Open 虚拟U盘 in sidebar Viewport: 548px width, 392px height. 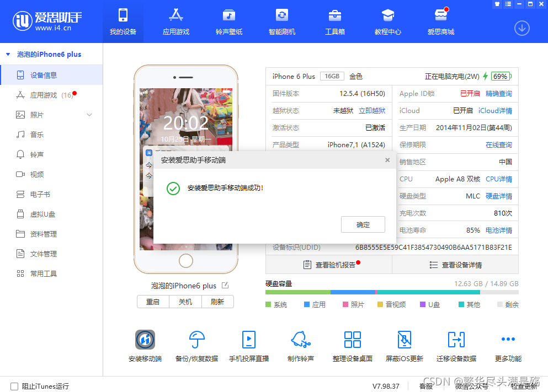click(51, 214)
